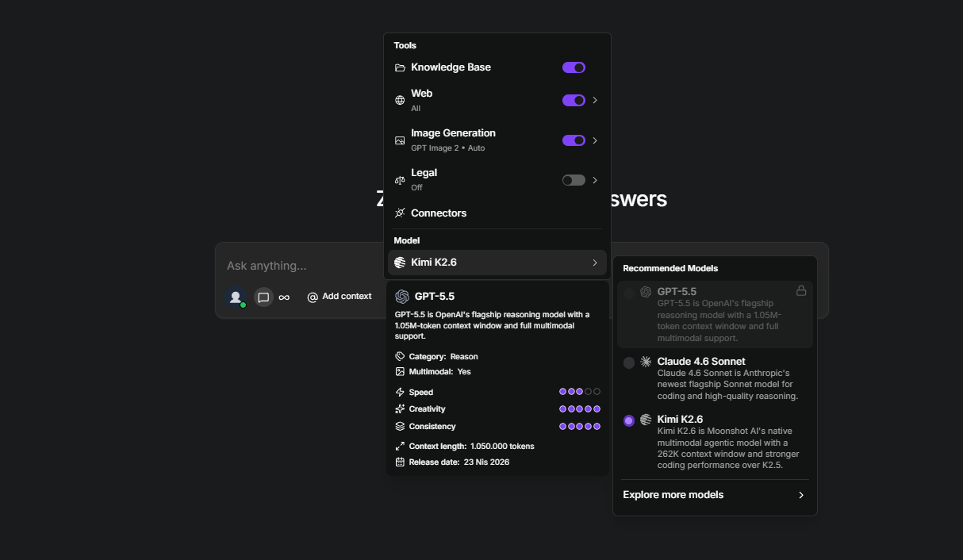Viewport: 963px width, 560px height.
Task: Expand the Image Generation options chevron
Action: (x=595, y=140)
